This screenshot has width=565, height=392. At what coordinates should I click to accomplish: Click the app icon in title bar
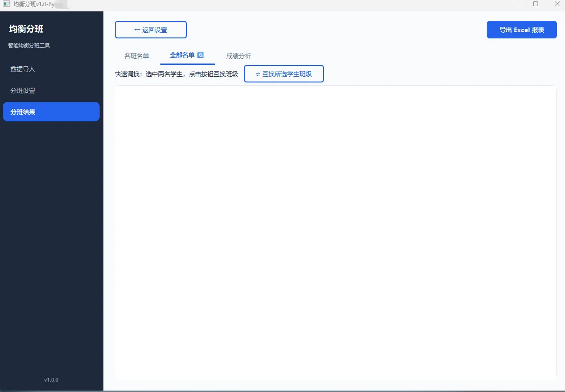pos(7,4)
